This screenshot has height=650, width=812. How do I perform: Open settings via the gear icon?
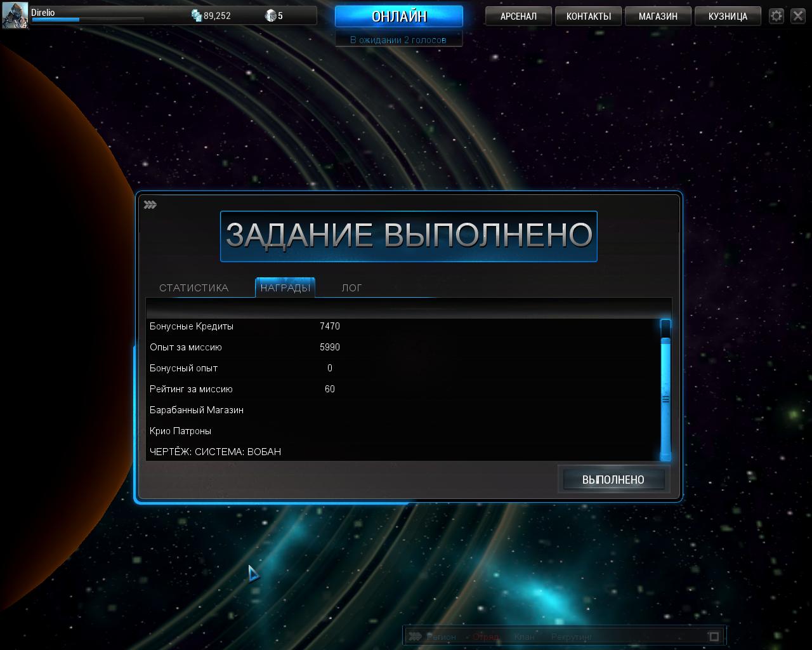coord(776,16)
